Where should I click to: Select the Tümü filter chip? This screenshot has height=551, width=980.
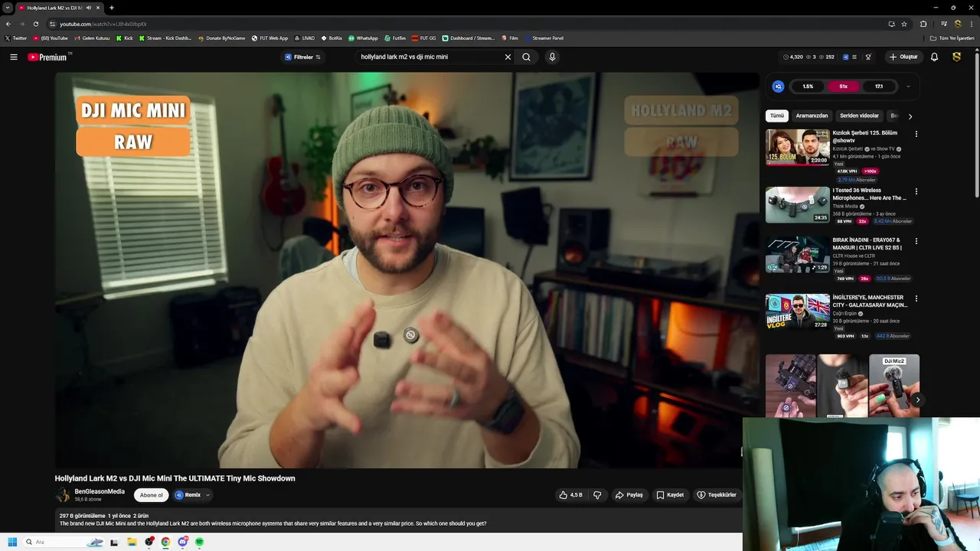(x=777, y=116)
